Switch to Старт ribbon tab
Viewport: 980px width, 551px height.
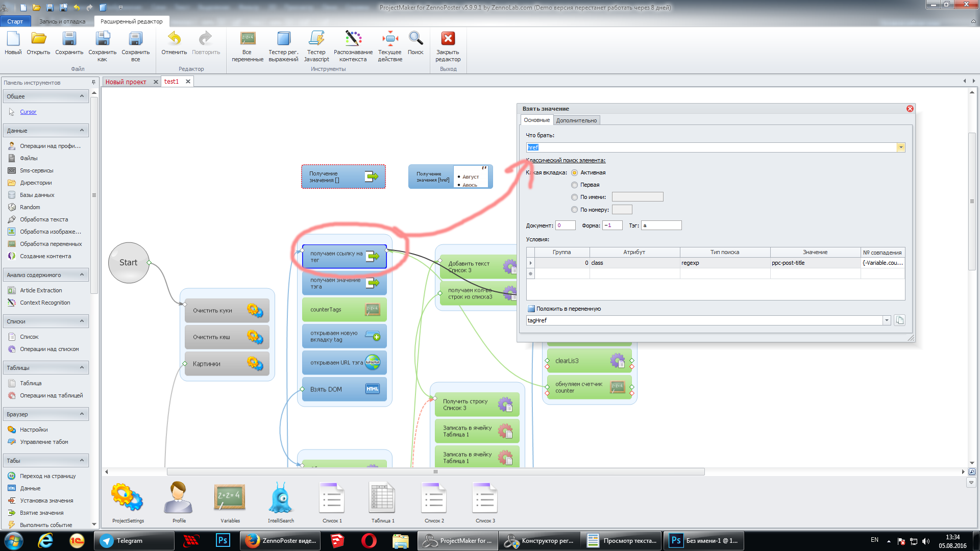[15, 21]
